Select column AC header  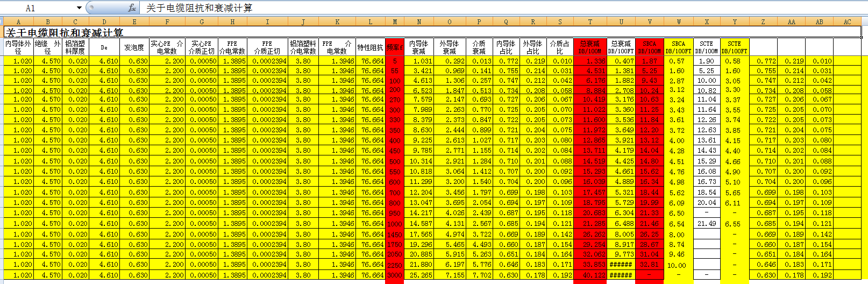(x=847, y=22)
